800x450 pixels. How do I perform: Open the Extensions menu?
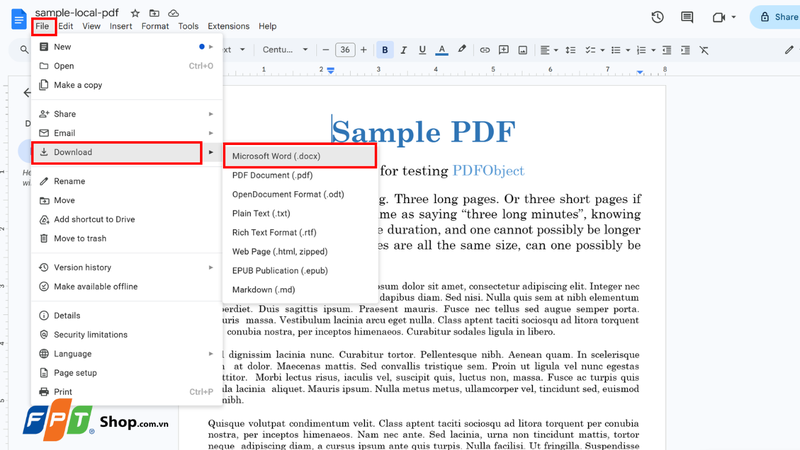[x=229, y=26]
